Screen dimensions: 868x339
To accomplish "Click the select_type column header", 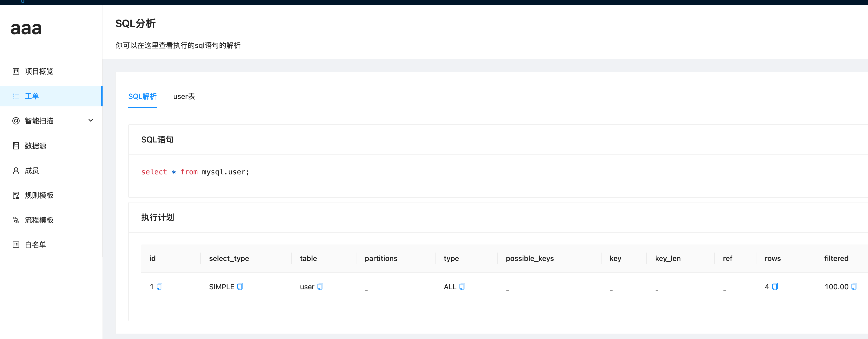I will click(229, 259).
